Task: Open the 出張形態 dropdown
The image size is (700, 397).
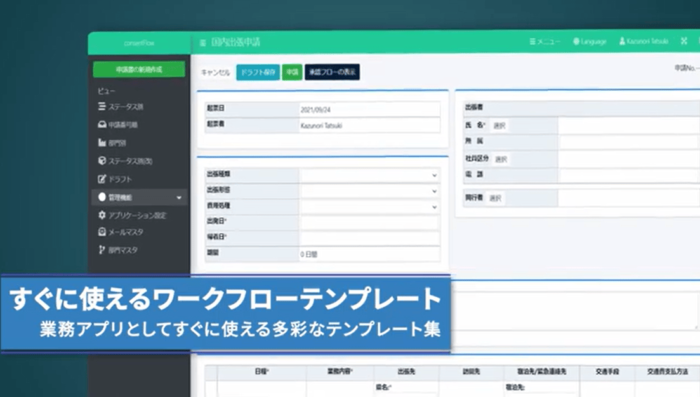Action: tap(369, 191)
